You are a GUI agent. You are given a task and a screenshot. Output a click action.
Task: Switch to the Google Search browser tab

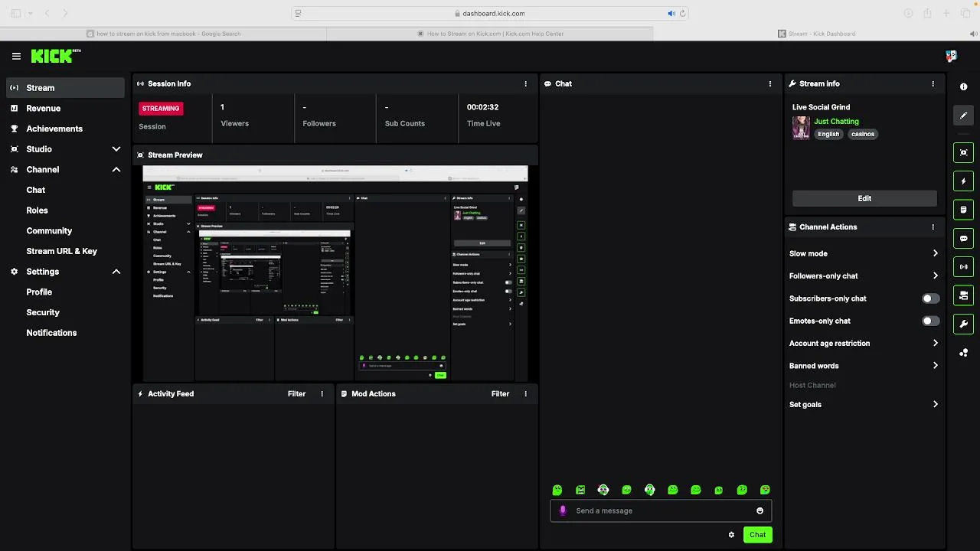pyautogui.click(x=163, y=34)
